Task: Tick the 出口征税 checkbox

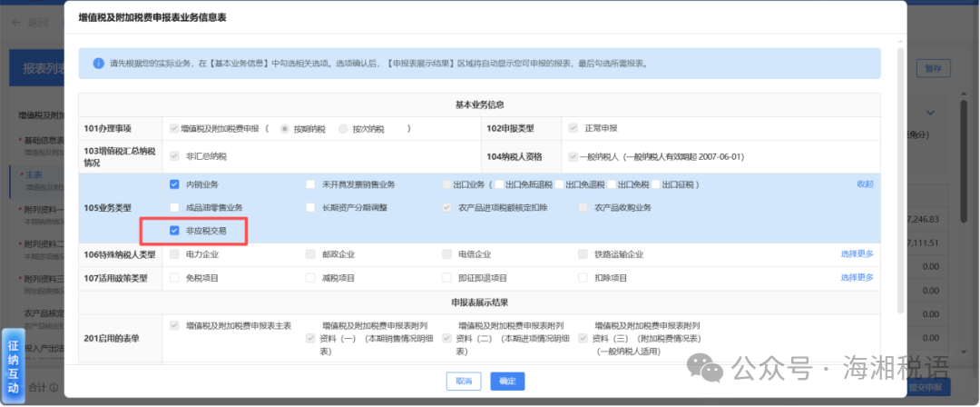Action: pos(655,184)
